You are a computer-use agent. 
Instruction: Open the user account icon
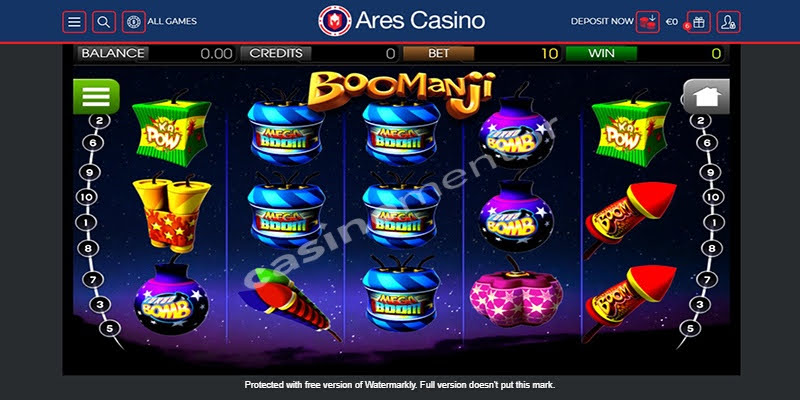[729, 22]
